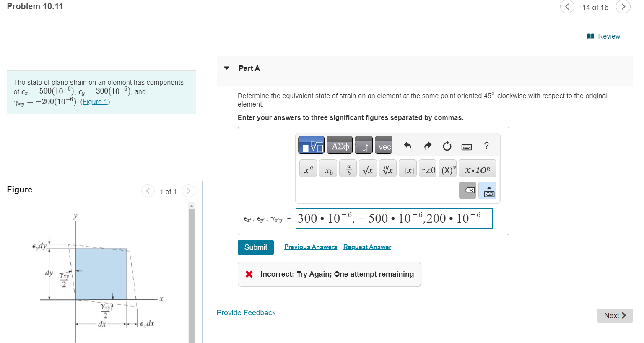Image resolution: width=644 pixels, height=343 pixels.
Task: Click the '14 of 16' counter
Action: pos(595,7)
